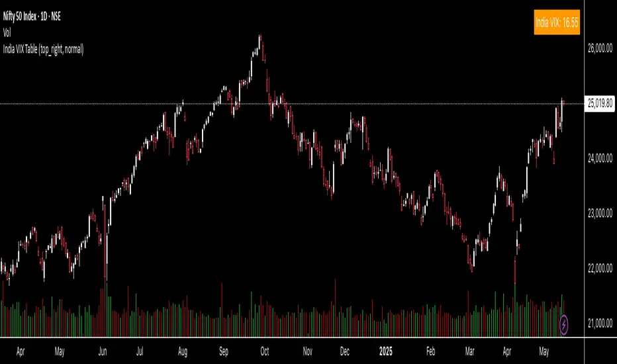Click the 21,000.00 price axis label

600,324
